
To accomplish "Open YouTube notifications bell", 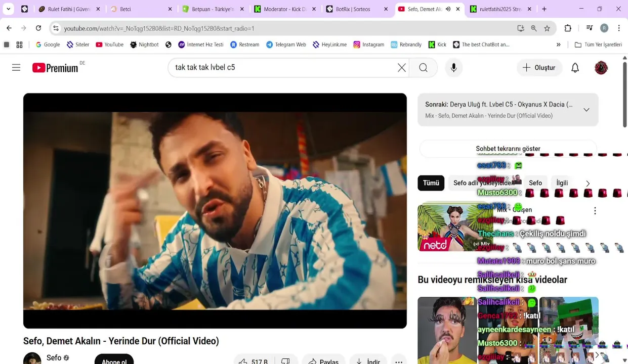I will click(x=575, y=68).
